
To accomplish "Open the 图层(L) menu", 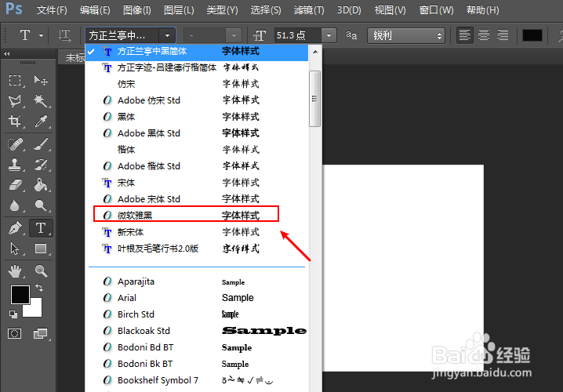I will click(x=179, y=9).
